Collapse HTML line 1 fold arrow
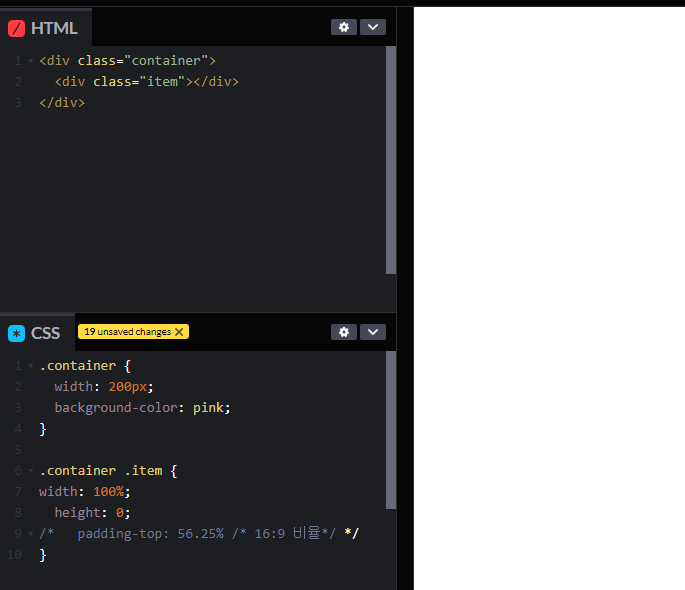Viewport: 685px width, 590px height. (x=31, y=61)
